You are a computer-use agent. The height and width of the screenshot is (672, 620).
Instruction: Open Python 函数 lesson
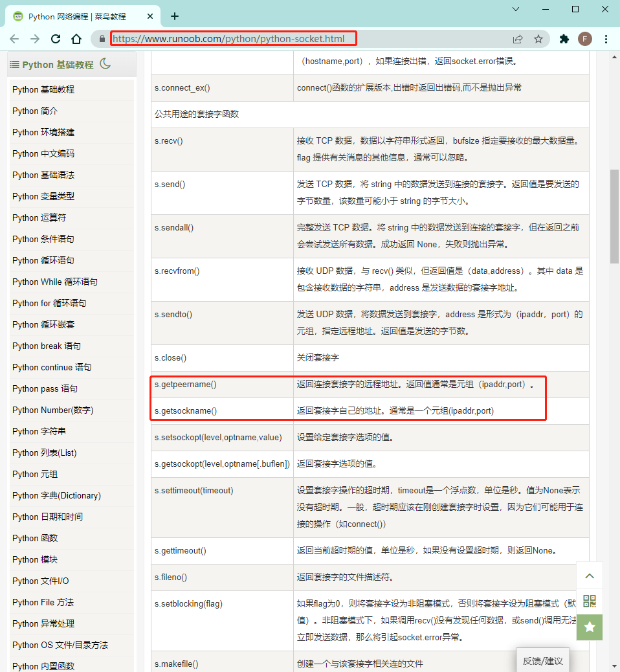35,538
